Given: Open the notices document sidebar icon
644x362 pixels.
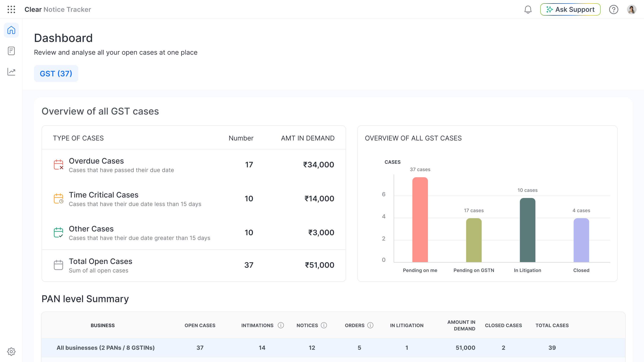Looking at the screenshot, I should 11,51.
